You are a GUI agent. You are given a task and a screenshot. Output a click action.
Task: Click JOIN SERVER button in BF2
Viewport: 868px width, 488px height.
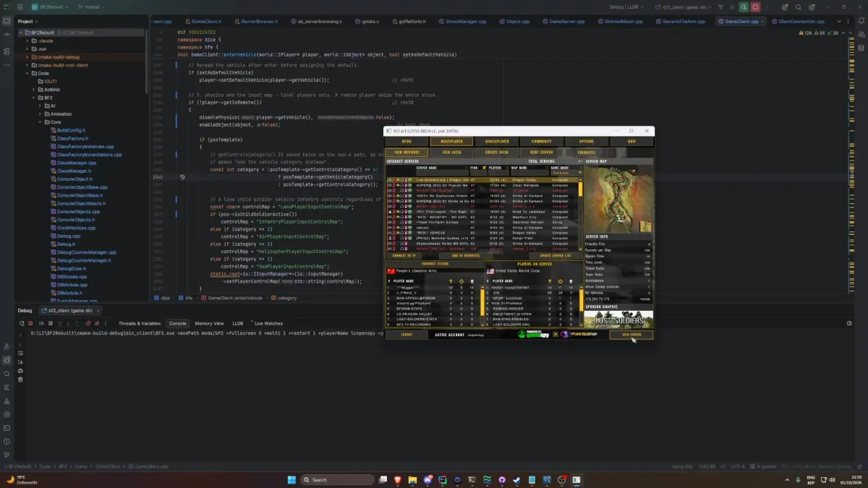pos(631,335)
